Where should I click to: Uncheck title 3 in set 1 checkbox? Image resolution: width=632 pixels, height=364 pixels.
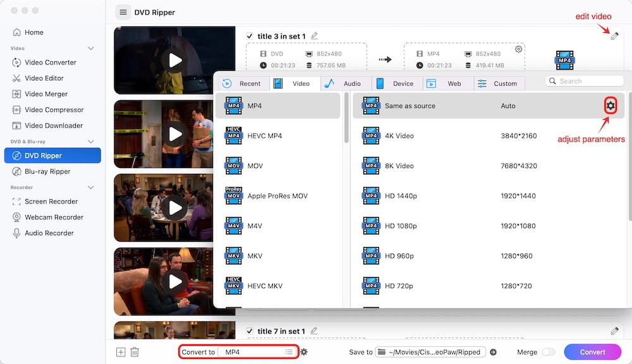point(250,36)
